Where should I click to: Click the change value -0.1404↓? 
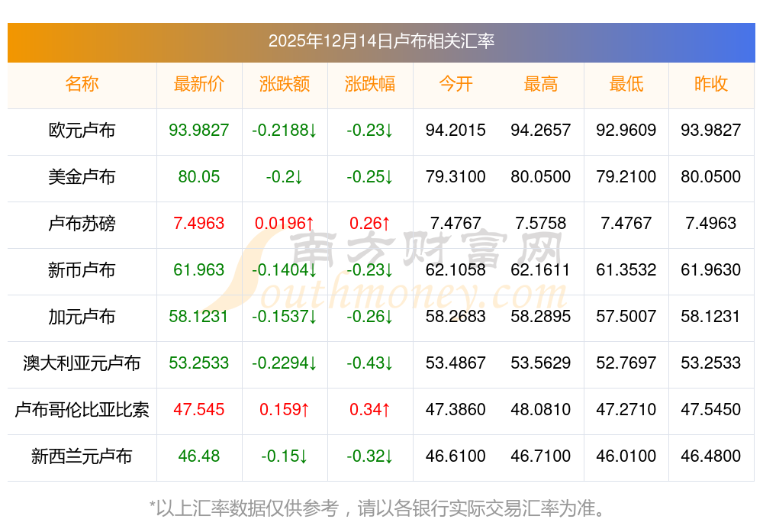tap(285, 269)
